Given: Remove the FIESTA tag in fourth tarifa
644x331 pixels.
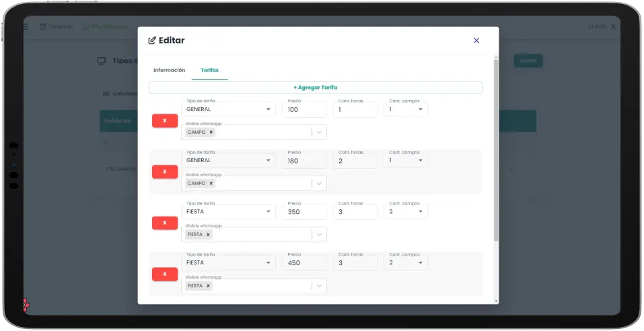Looking at the screenshot, I should [x=209, y=286].
